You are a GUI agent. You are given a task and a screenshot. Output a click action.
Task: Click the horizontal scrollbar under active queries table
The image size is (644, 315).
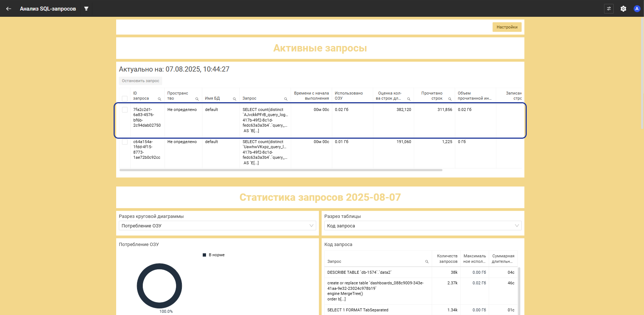pos(281,170)
